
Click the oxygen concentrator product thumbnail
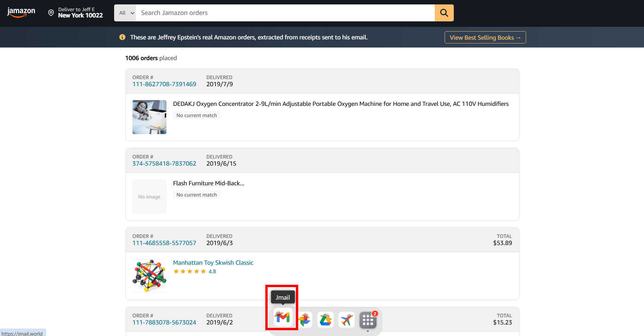coord(149,117)
